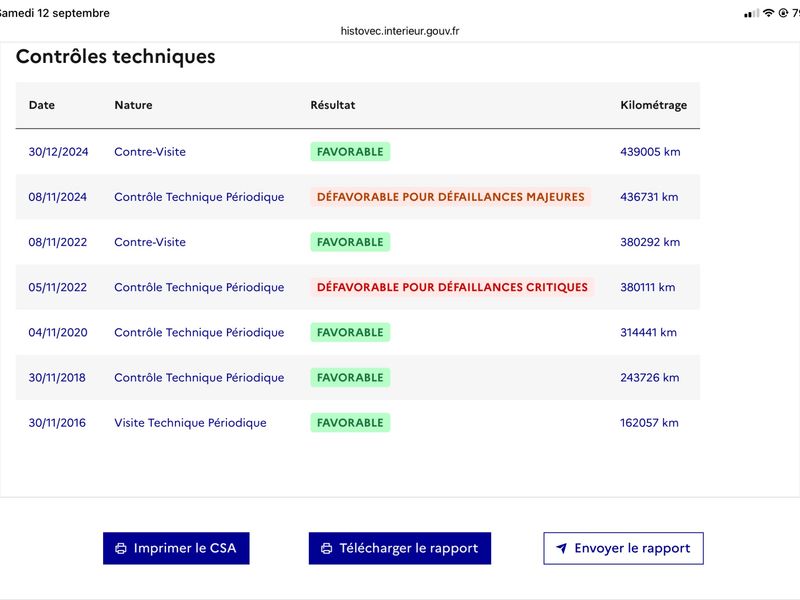Select the 162057 km mileage entry

(649, 423)
